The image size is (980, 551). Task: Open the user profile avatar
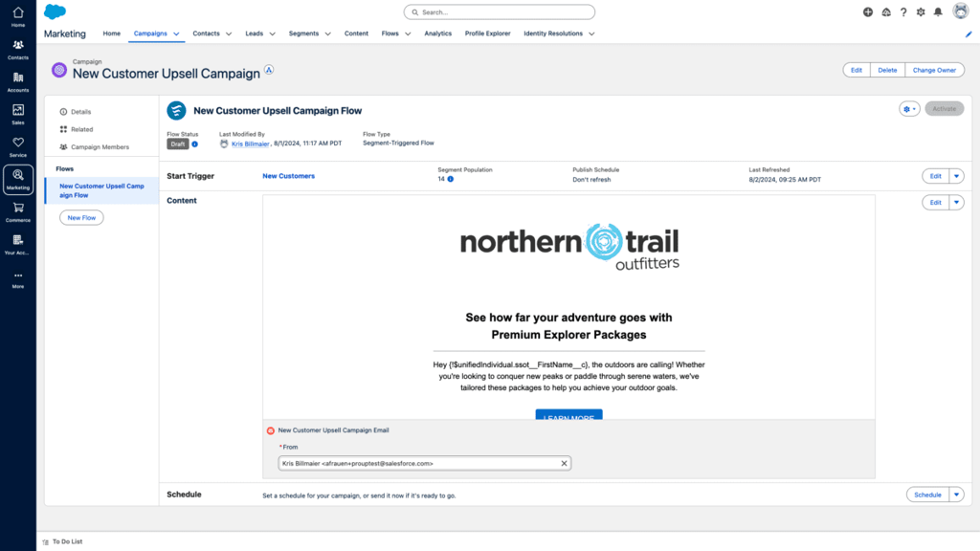(x=961, y=11)
